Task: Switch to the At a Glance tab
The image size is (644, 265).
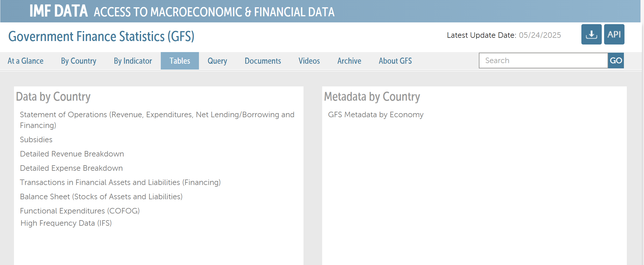Action: coord(26,61)
